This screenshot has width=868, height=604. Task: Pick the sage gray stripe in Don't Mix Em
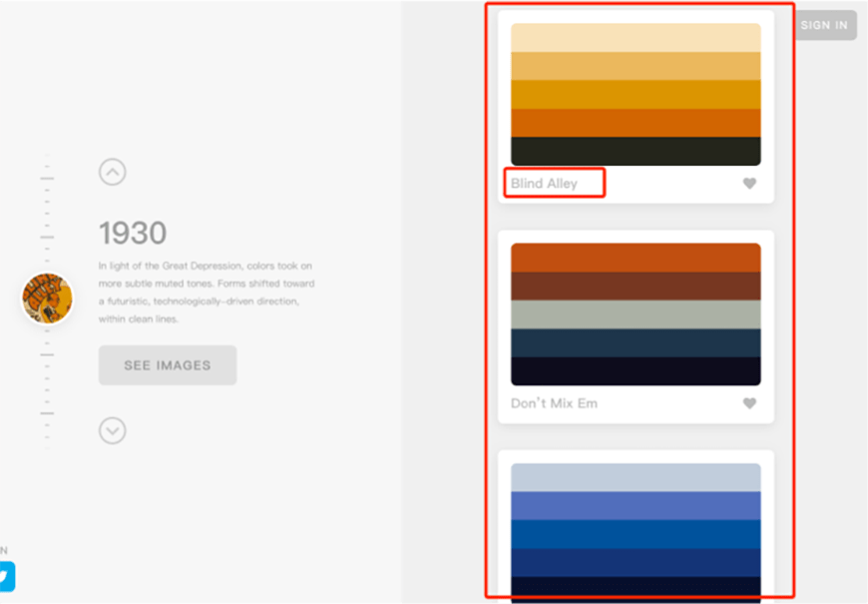pos(636,314)
